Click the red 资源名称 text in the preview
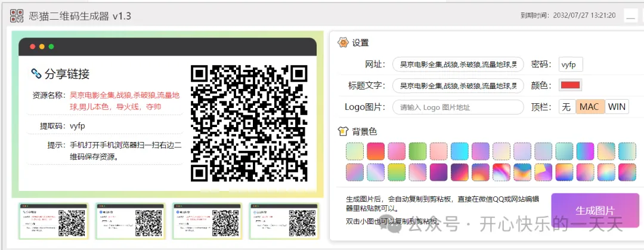 pos(125,101)
